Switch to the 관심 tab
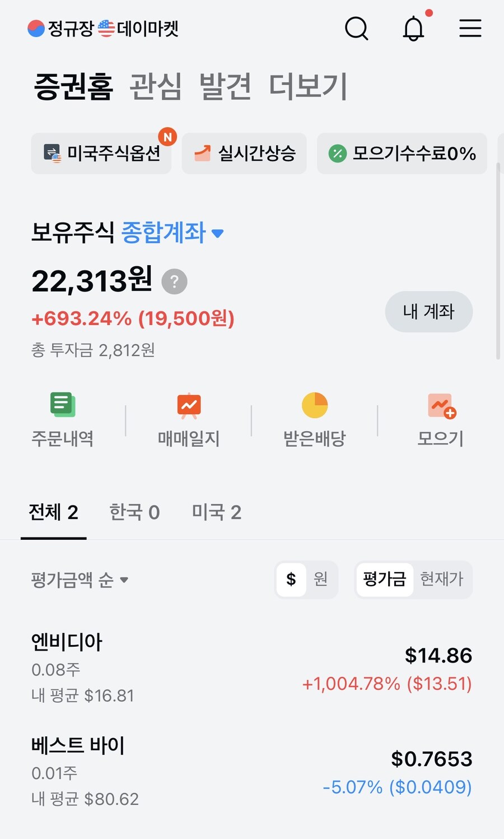The image size is (504, 839). [156, 86]
